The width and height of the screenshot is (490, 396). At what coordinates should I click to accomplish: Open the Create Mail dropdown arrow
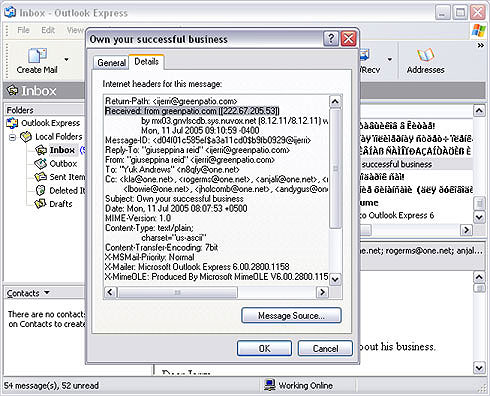(66, 60)
